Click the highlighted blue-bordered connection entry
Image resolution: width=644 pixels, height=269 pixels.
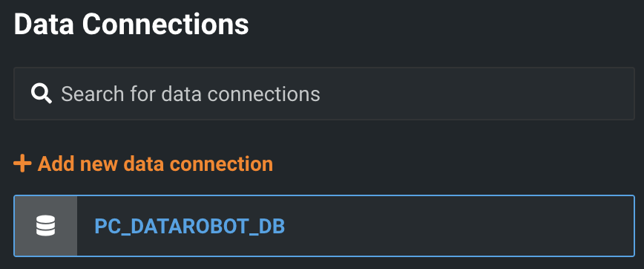point(324,226)
